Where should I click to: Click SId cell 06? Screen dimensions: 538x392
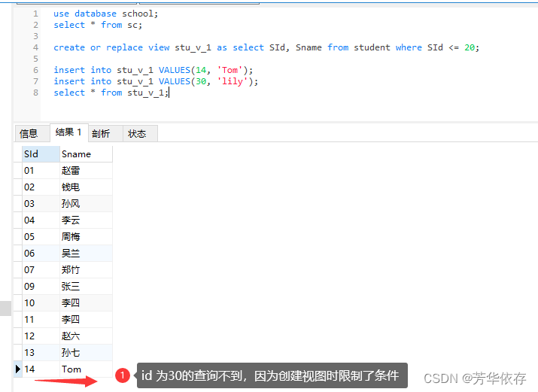(x=41, y=253)
